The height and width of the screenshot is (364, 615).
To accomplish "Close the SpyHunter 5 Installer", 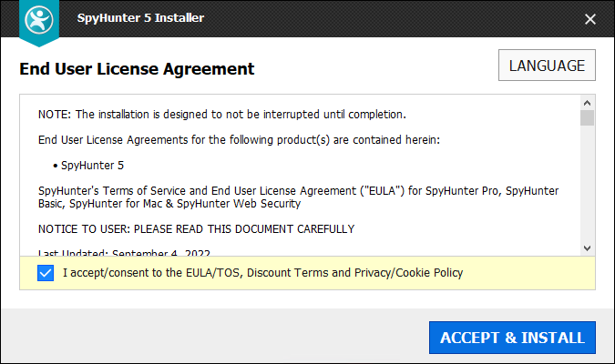I will [590, 18].
